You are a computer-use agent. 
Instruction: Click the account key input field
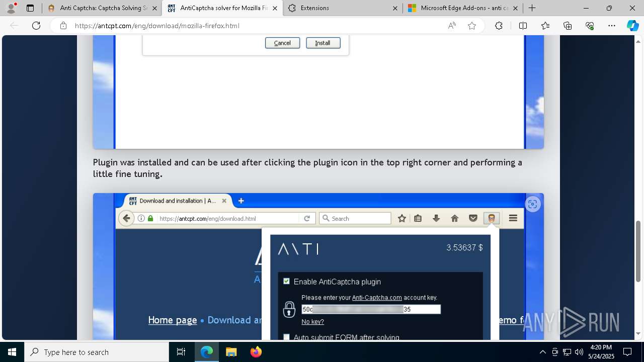(x=371, y=309)
